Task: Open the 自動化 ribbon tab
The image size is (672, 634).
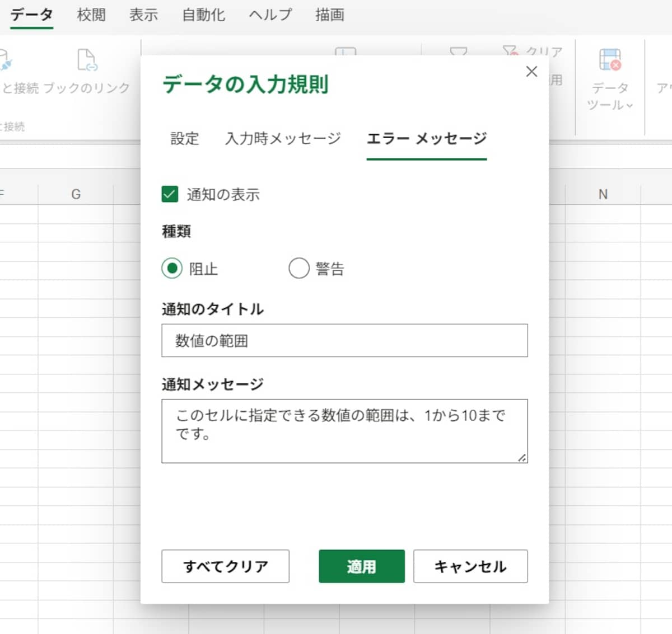Action: [203, 15]
